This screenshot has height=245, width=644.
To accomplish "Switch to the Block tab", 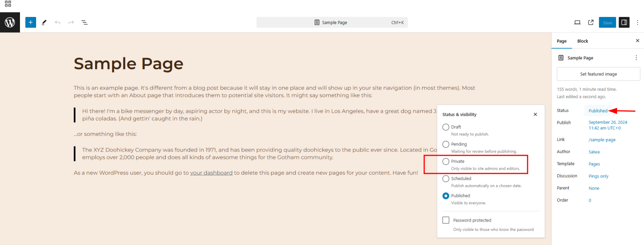I will click(583, 41).
